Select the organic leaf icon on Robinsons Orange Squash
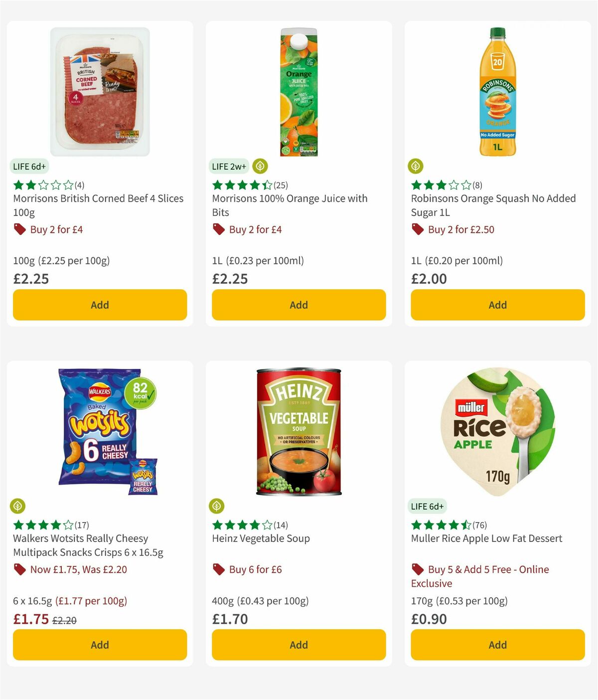This screenshot has width=598, height=700. tap(416, 166)
